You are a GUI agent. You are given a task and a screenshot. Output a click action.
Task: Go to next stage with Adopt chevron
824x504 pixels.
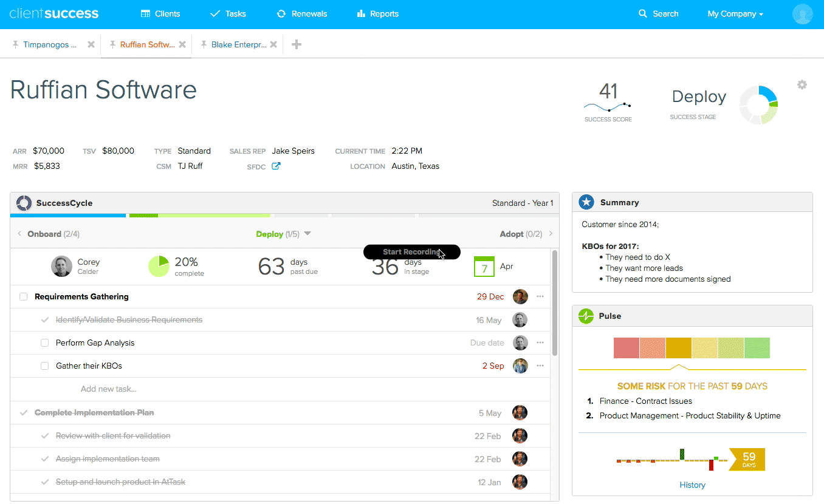click(551, 234)
